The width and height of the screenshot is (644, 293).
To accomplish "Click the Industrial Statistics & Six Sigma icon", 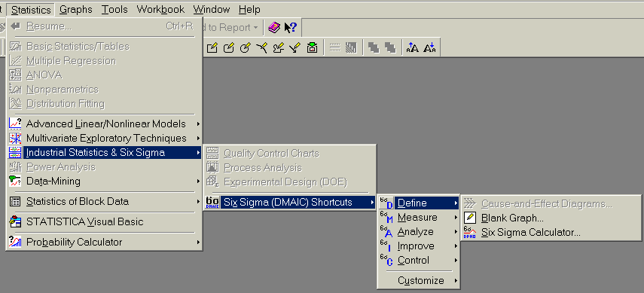I will (x=15, y=153).
